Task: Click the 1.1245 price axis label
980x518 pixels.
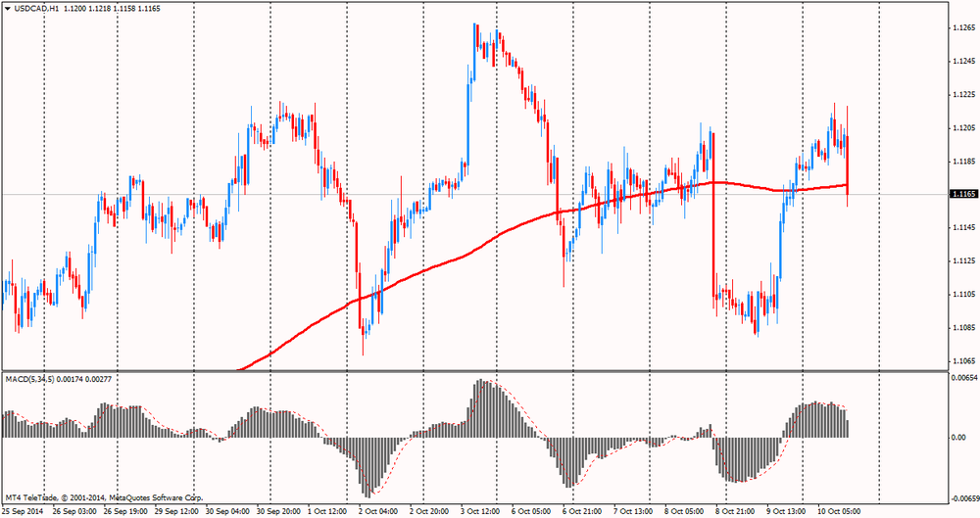Action: point(962,61)
